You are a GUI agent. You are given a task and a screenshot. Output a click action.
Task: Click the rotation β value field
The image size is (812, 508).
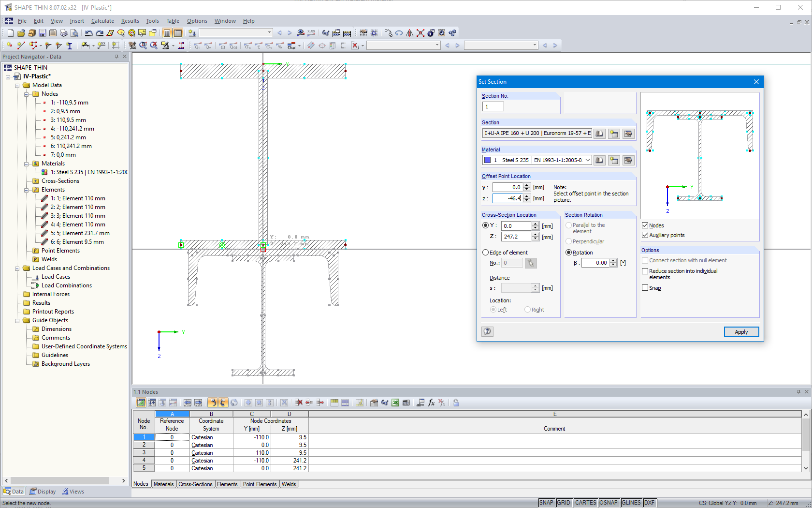click(595, 263)
